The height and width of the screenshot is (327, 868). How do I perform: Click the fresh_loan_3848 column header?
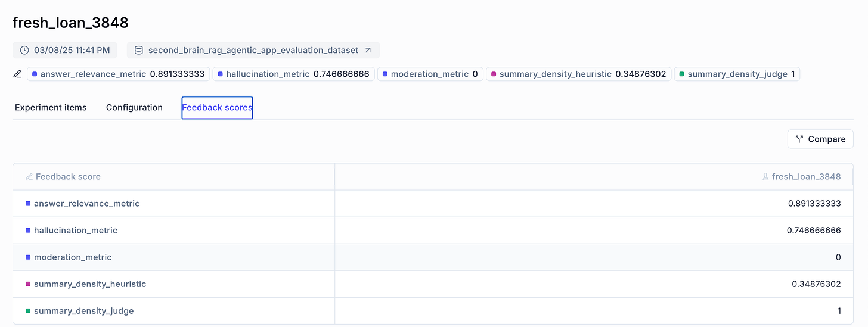594,177
